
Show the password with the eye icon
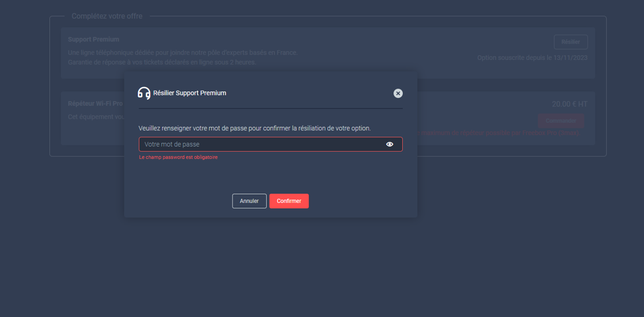click(389, 144)
